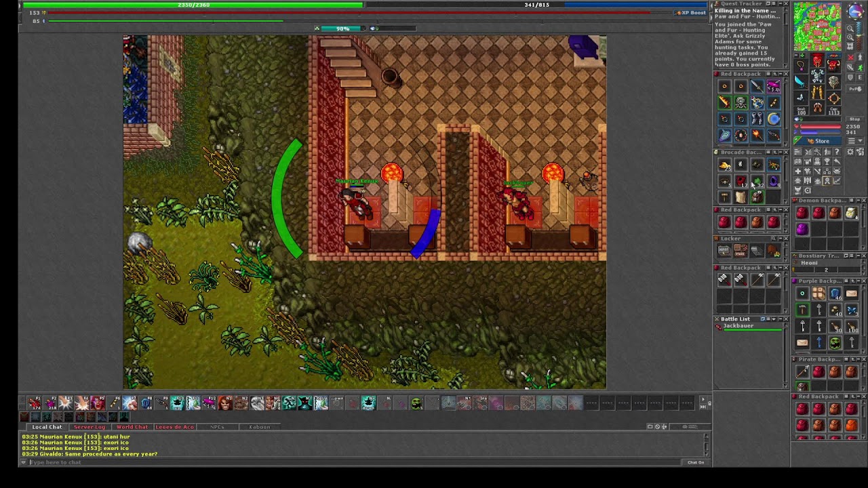868x488 pixels.
Task: Click the minimap compass rose
Action: click(x=855, y=12)
